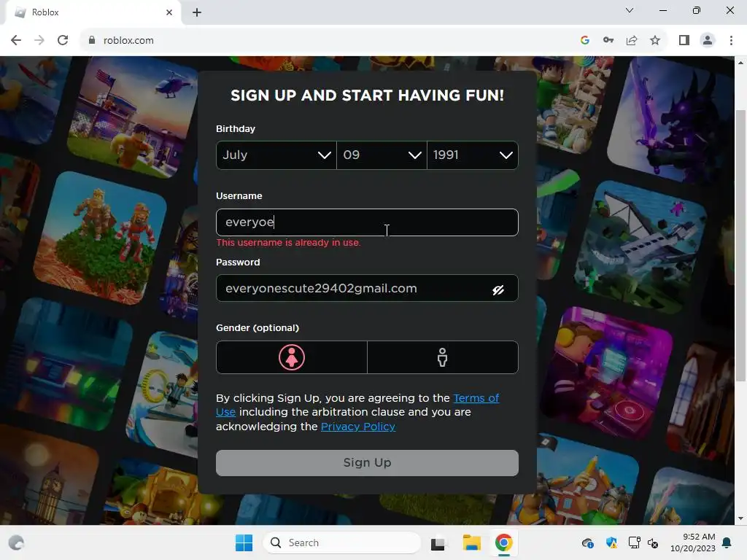Image resolution: width=747 pixels, height=560 pixels.
Task: Open the Windows Start menu
Action: 244,542
